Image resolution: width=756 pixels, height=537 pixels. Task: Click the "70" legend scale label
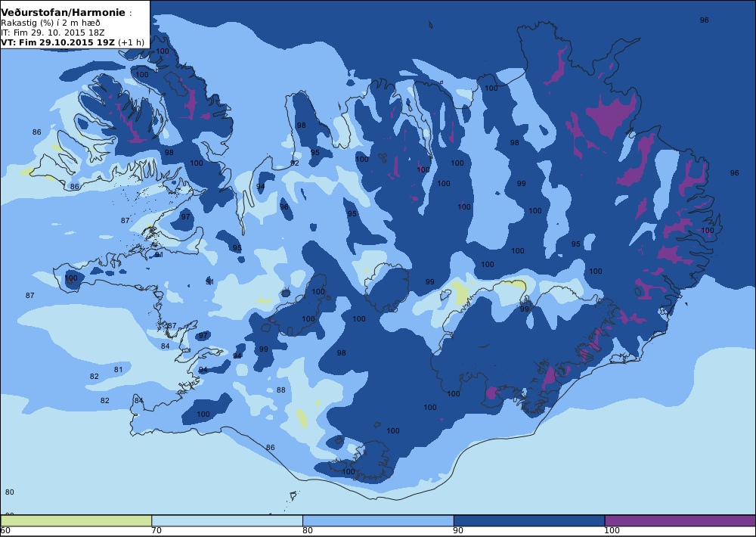[156, 531]
